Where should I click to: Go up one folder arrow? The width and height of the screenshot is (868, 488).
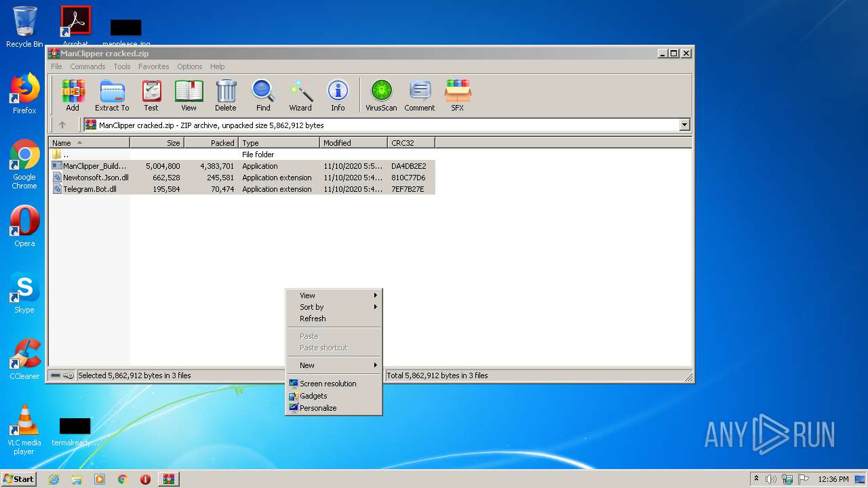coord(62,125)
